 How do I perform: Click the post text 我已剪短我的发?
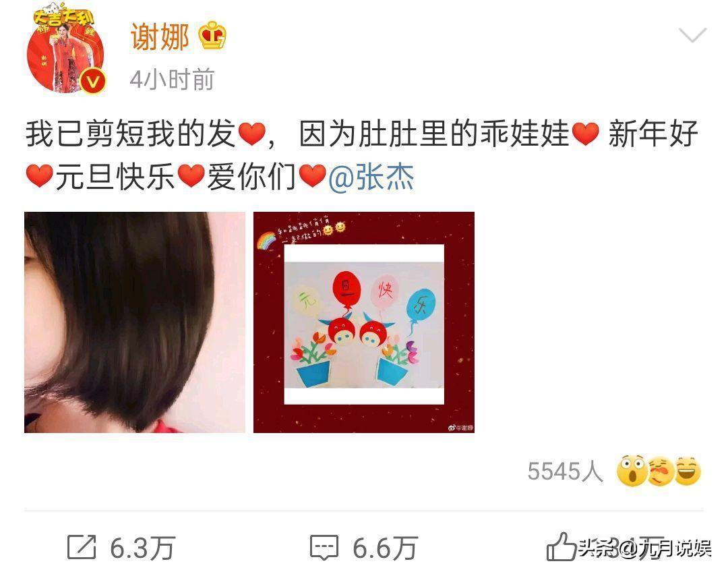(x=130, y=134)
